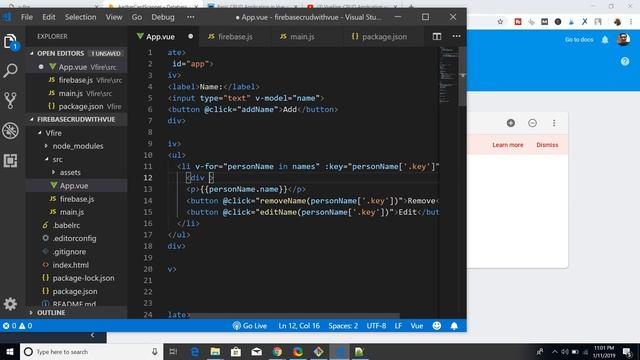The image size is (640, 360).
Task: Open the Source Control view
Action: click(10, 100)
